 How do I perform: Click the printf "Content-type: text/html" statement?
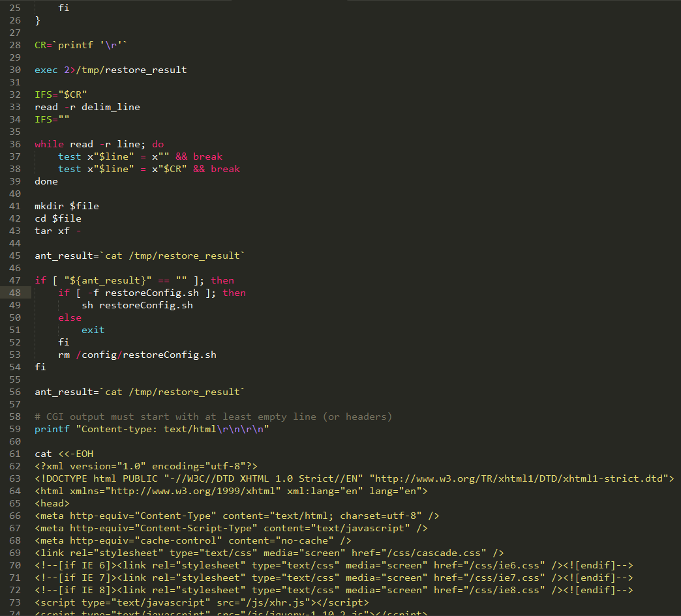[x=152, y=430]
